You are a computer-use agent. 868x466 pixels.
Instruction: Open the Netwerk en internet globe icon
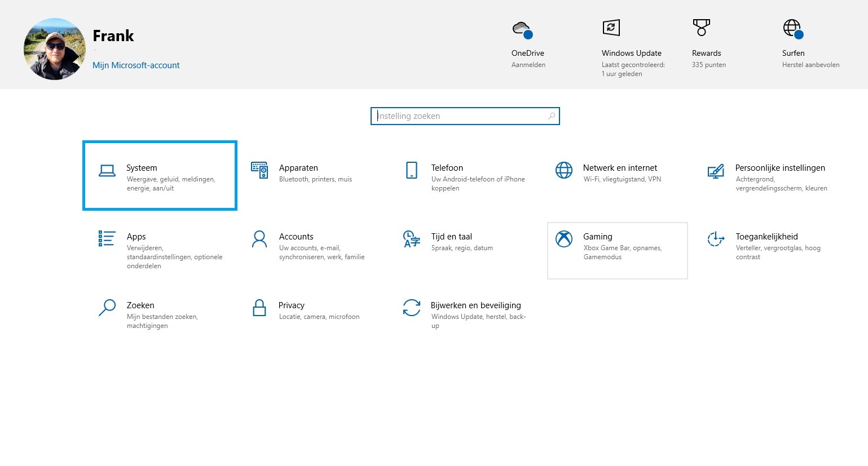564,170
